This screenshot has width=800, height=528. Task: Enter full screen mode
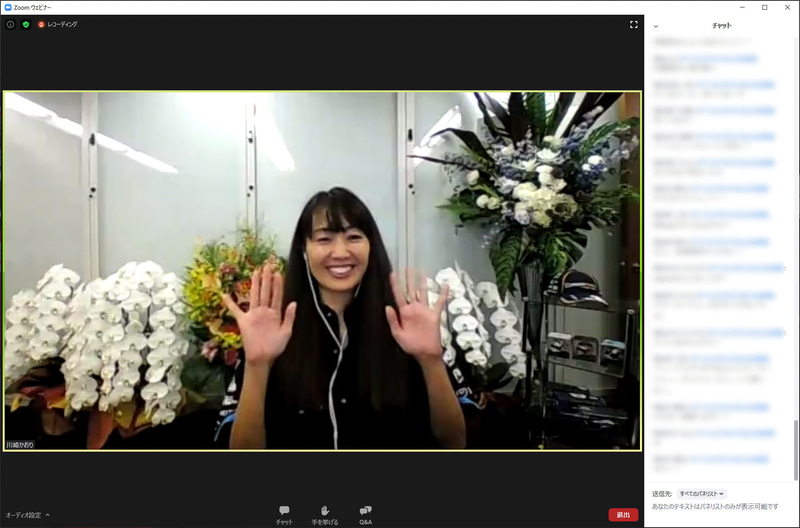coord(634,24)
